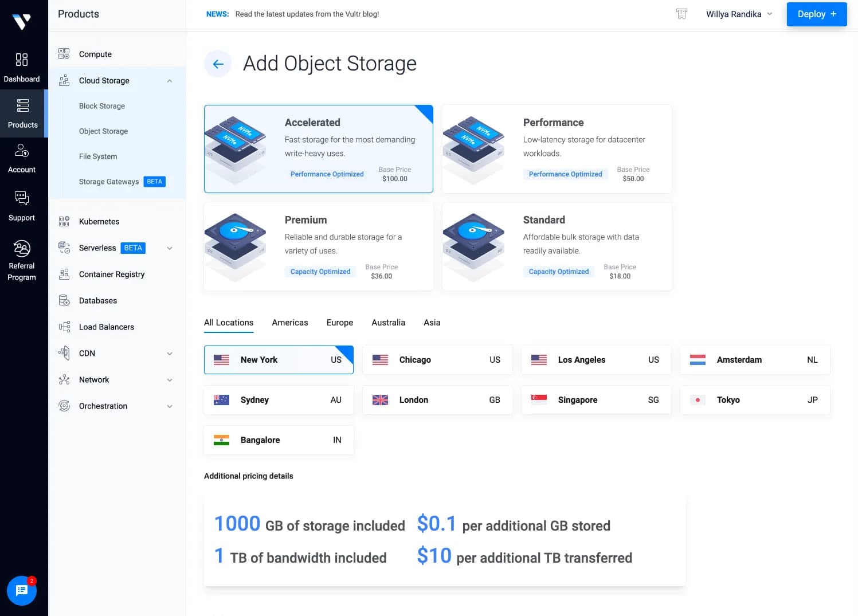
Task: Open the Dashboard from the sidebar
Action: (22, 67)
